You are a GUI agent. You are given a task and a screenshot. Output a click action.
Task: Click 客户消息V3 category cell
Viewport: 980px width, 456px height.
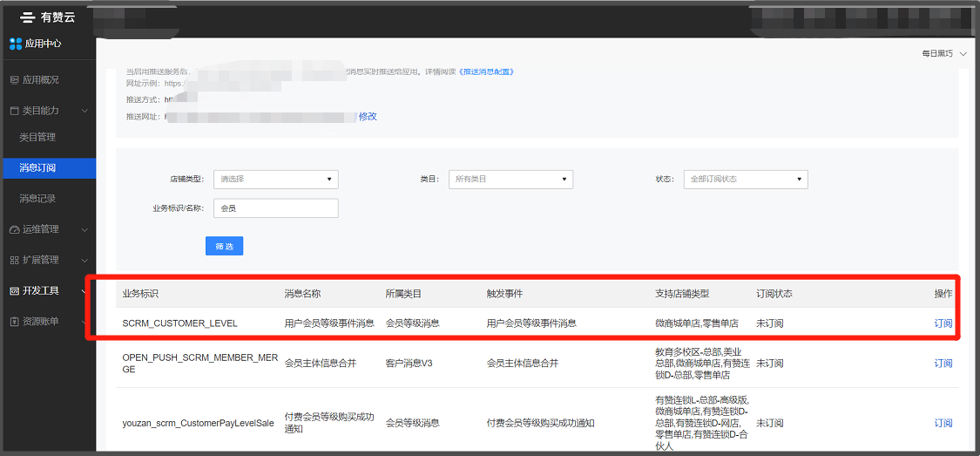409,364
